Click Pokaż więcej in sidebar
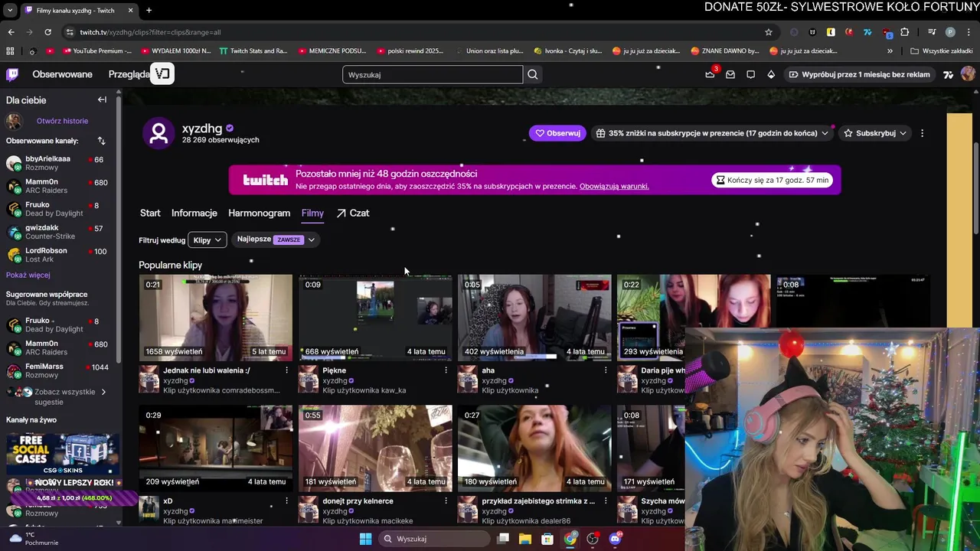This screenshot has width=980, height=551. coord(28,275)
